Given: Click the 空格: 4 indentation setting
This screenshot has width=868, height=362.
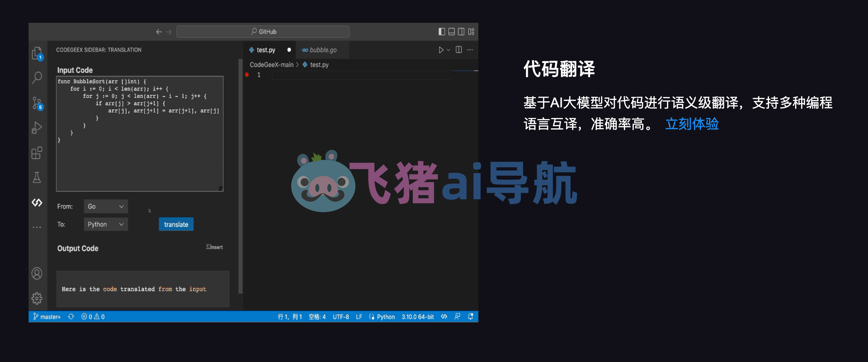Looking at the screenshot, I should coord(317,316).
